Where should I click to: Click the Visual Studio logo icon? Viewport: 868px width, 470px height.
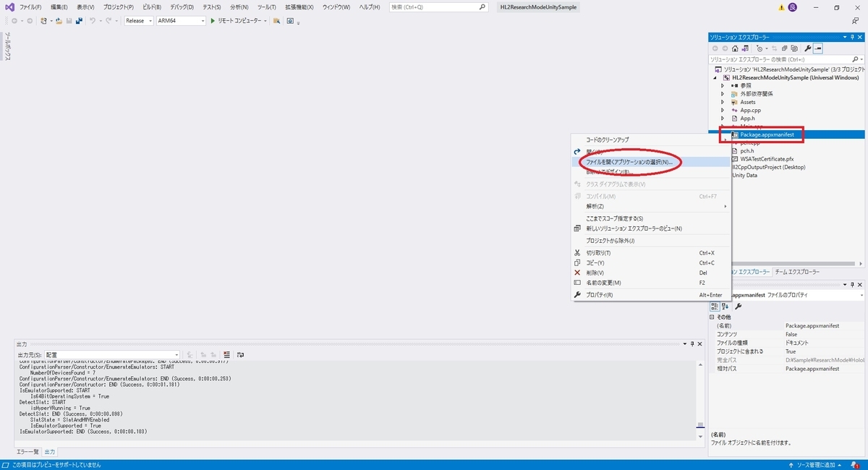(x=10, y=7)
